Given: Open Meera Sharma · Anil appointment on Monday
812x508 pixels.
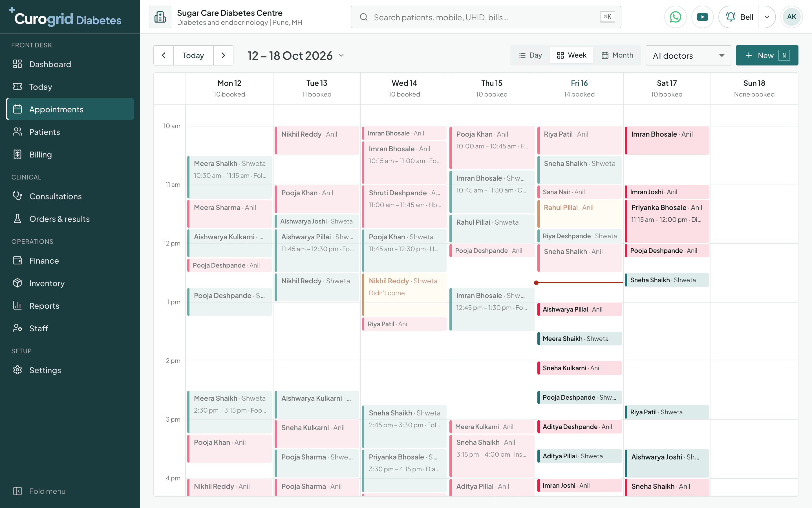Looking at the screenshot, I should [x=229, y=214].
